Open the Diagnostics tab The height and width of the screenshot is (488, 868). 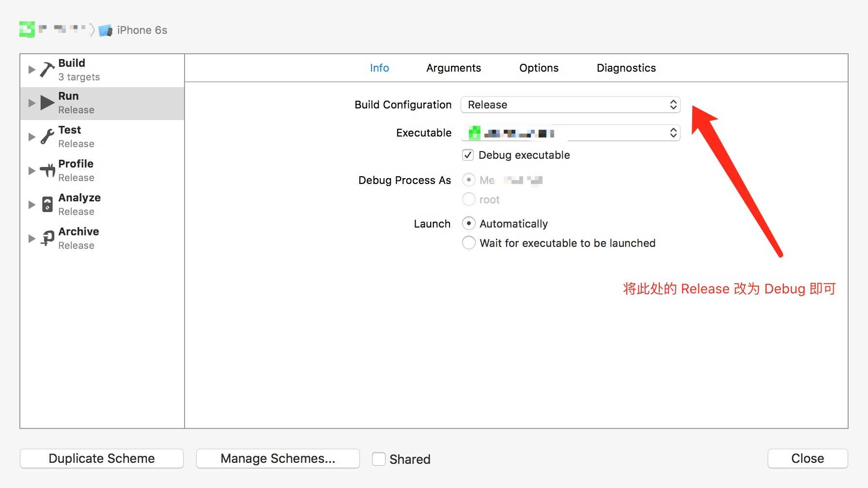pos(626,68)
